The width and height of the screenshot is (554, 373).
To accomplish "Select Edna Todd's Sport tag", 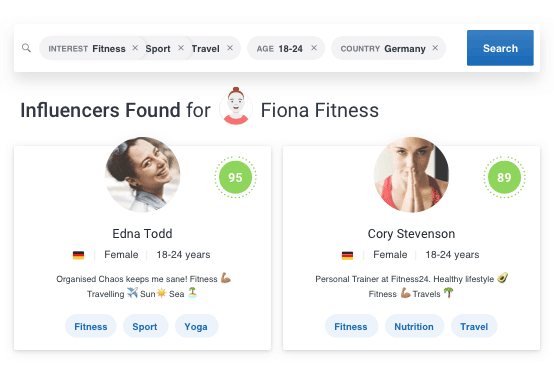I will [145, 326].
